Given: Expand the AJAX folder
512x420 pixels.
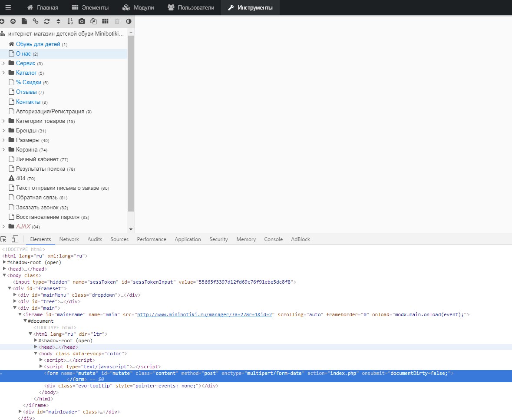Looking at the screenshot, I should click(x=3, y=226).
